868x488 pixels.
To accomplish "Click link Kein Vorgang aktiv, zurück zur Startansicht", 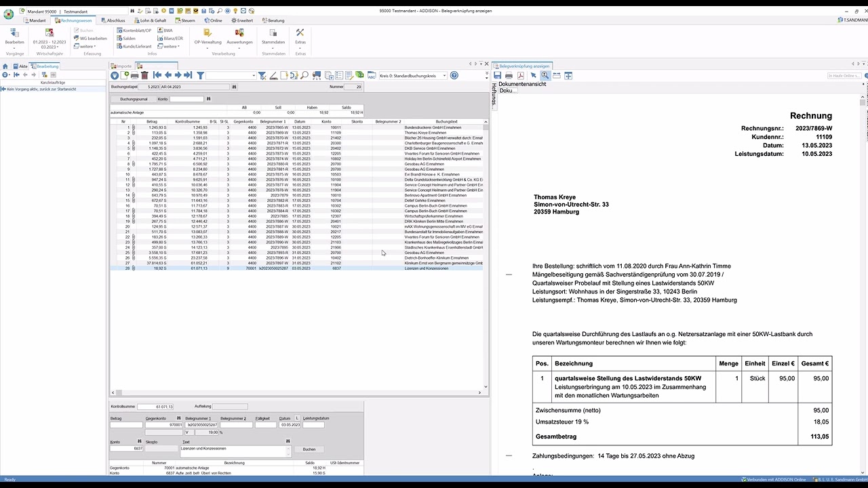I will click(x=41, y=89).
